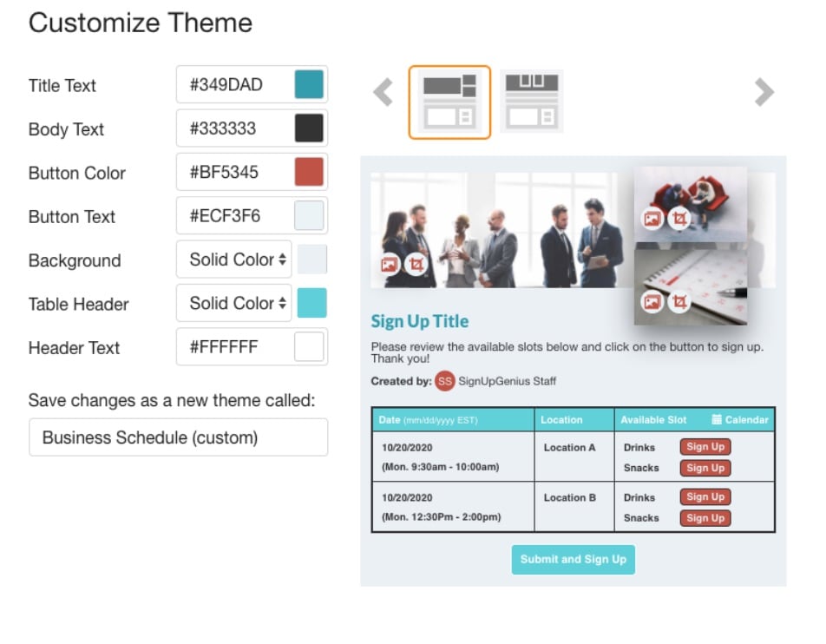
Task: Click the Header Text hex value field
Action: [x=233, y=347]
